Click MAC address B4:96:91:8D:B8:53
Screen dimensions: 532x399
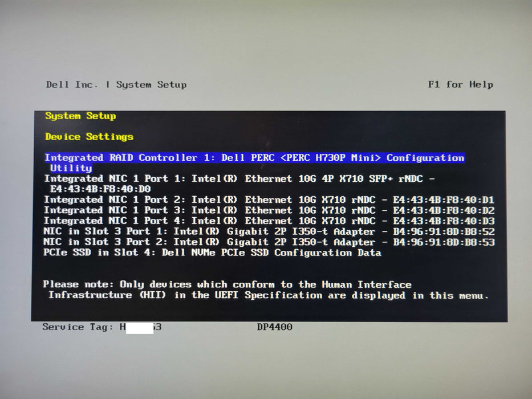(x=444, y=242)
